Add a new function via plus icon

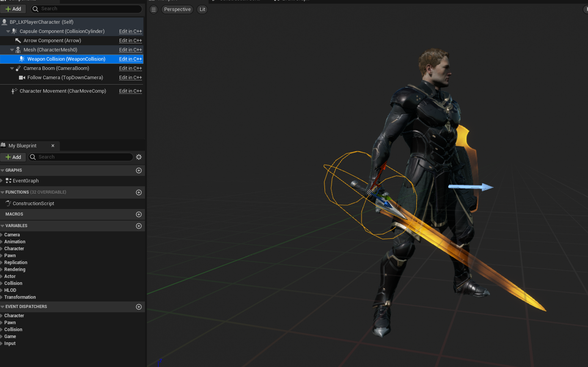(x=139, y=192)
